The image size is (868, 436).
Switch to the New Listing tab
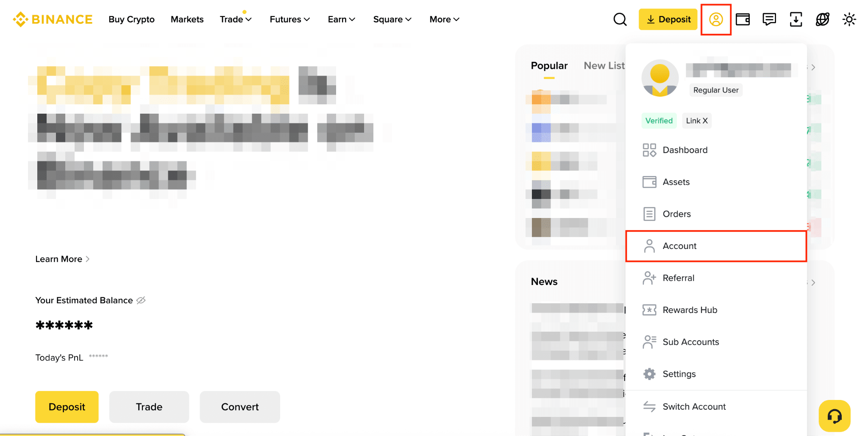tap(604, 66)
